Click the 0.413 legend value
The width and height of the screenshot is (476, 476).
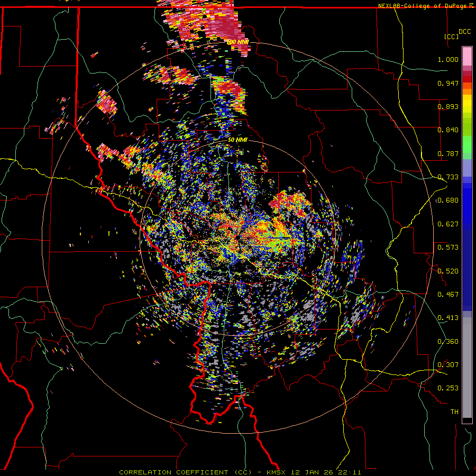click(x=448, y=318)
